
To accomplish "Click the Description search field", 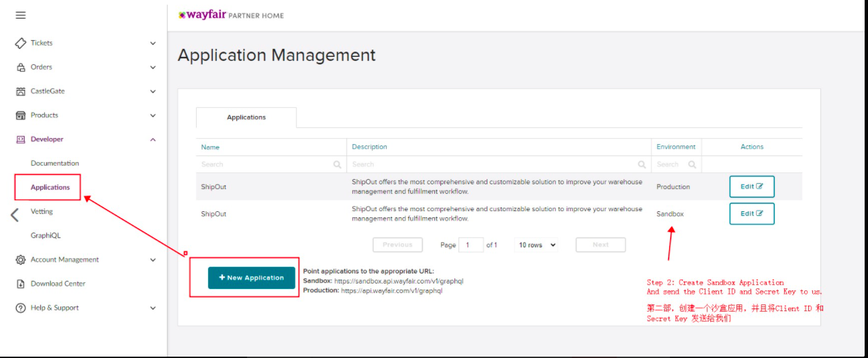I will click(499, 164).
